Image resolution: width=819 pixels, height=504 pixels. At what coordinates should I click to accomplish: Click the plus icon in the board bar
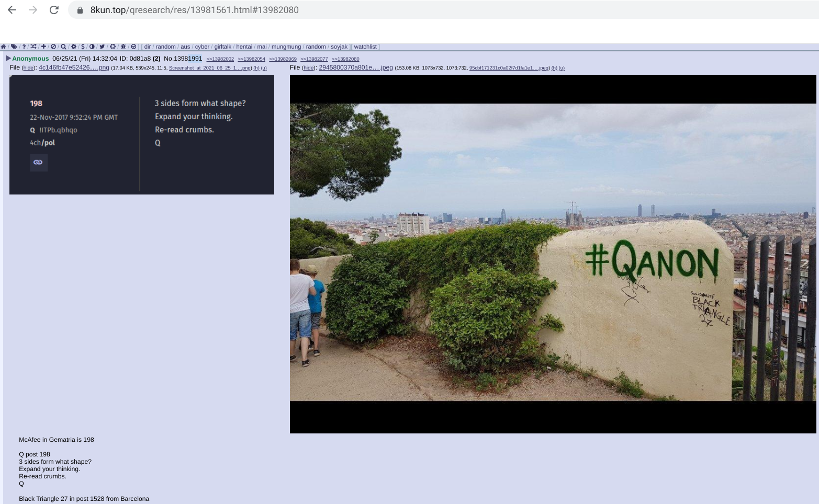pyautogui.click(x=43, y=47)
